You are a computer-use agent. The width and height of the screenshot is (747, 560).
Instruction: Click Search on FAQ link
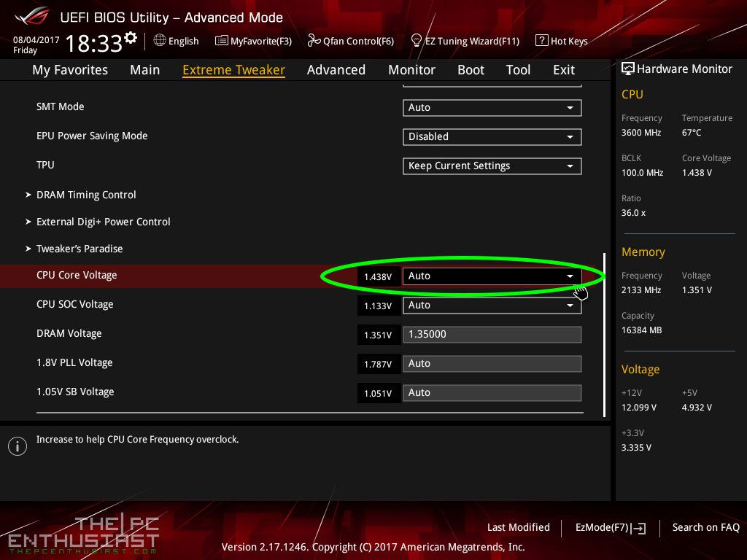pyautogui.click(x=706, y=528)
